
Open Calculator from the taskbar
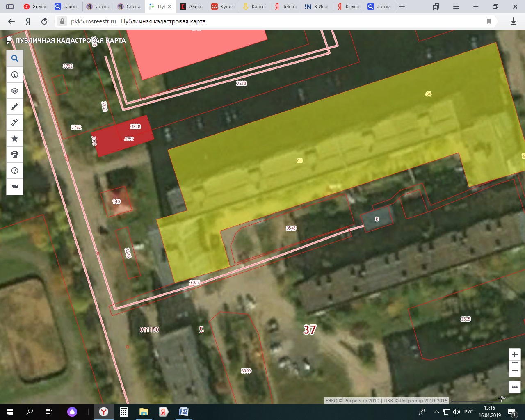(x=123, y=412)
